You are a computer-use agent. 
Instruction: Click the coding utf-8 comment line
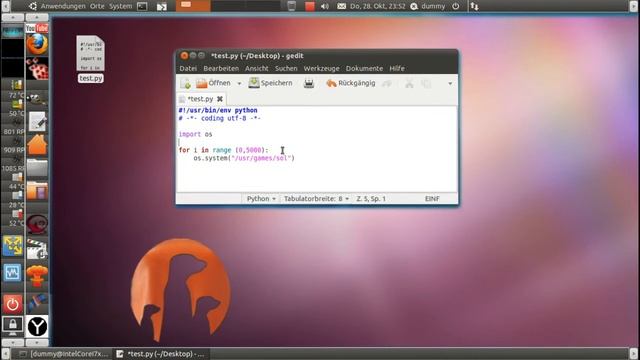coord(220,118)
